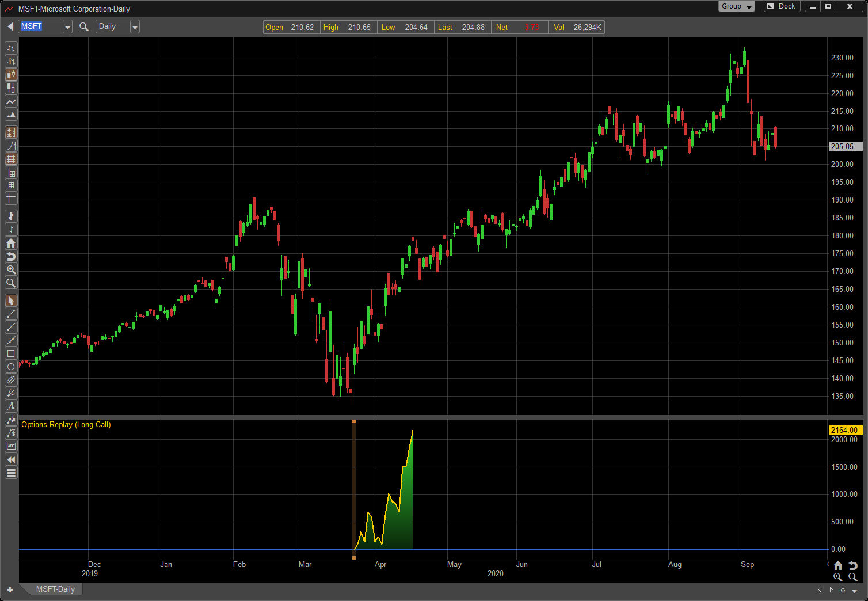
Task: Select the ellipse drawing tool
Action: point(11,367)
